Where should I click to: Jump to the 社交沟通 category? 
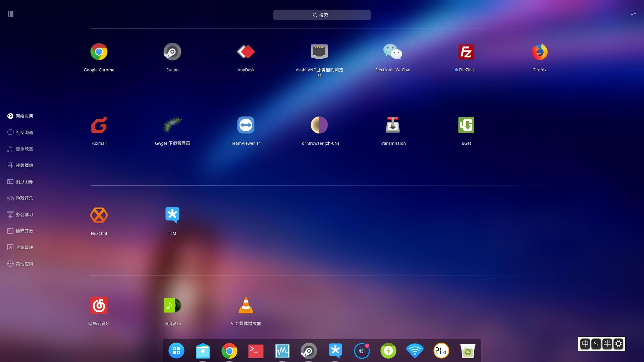tap(20, 132)
